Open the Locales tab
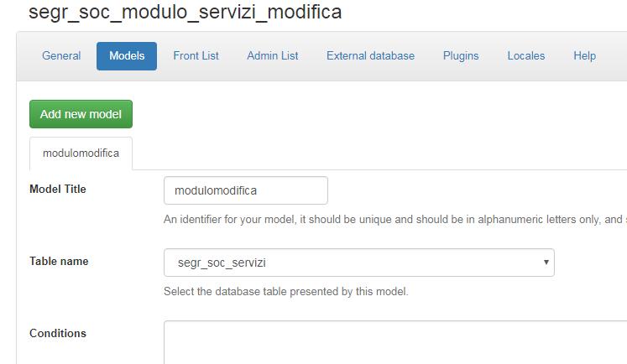The height and width of the screenshot is (364, 627). point(525,56)
